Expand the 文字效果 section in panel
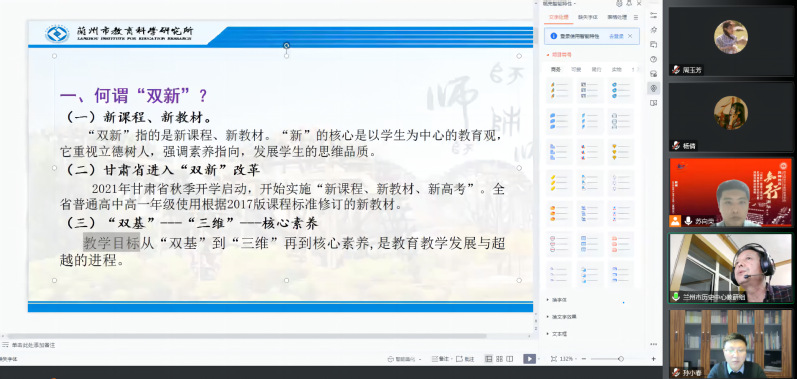 pyautogui.click(x=561, y=317)
